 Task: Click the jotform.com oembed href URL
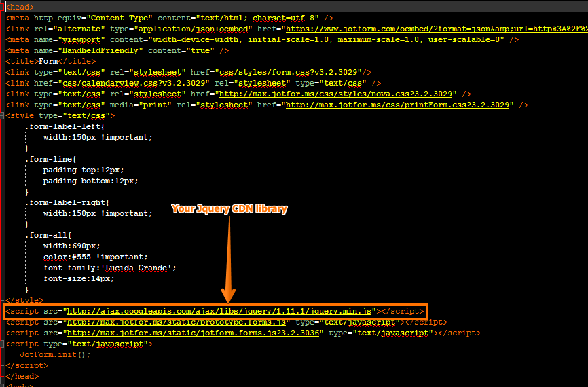[435, 29]
